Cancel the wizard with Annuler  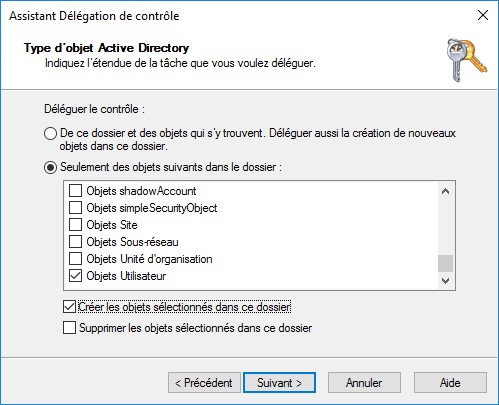364,383
